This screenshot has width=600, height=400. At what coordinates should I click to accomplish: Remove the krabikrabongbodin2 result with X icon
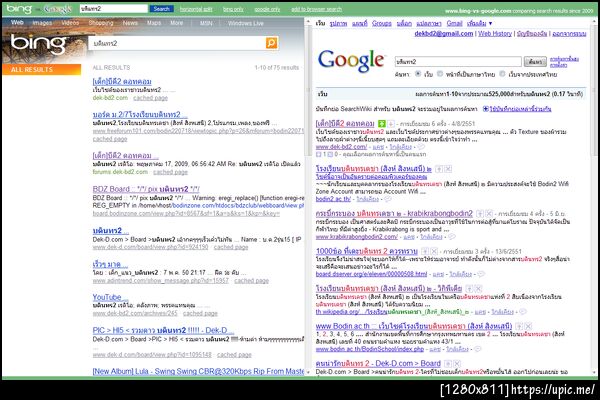pyautogui.click(x=489, y=214)
